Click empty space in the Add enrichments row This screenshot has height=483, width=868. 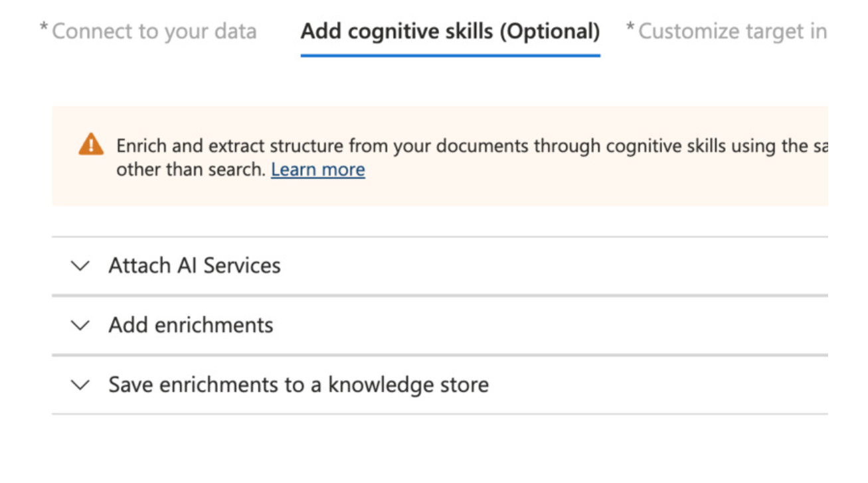pyautogui.click(x=531, y=326)
